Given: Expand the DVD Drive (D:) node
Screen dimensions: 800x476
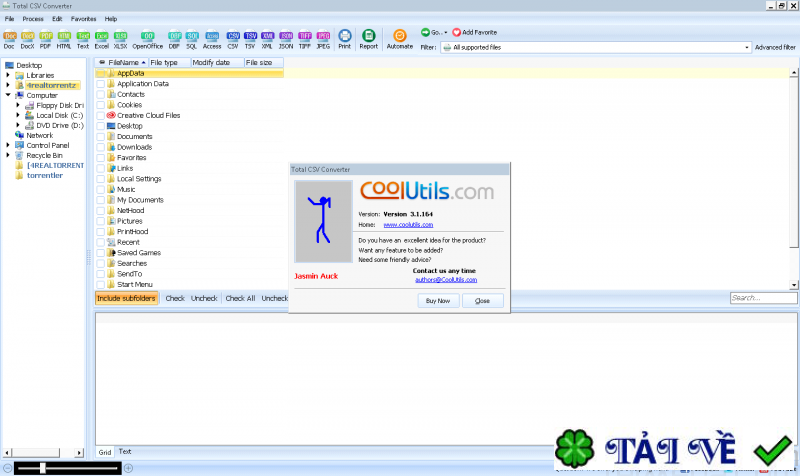Looking at the screenshot, I should (x=18, y=125).
